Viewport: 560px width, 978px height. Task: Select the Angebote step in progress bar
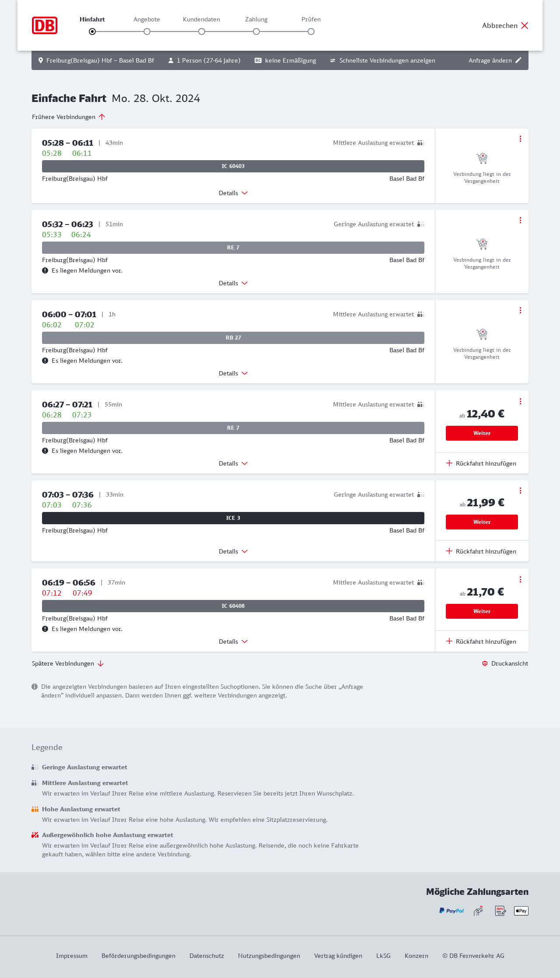[147, 32]
